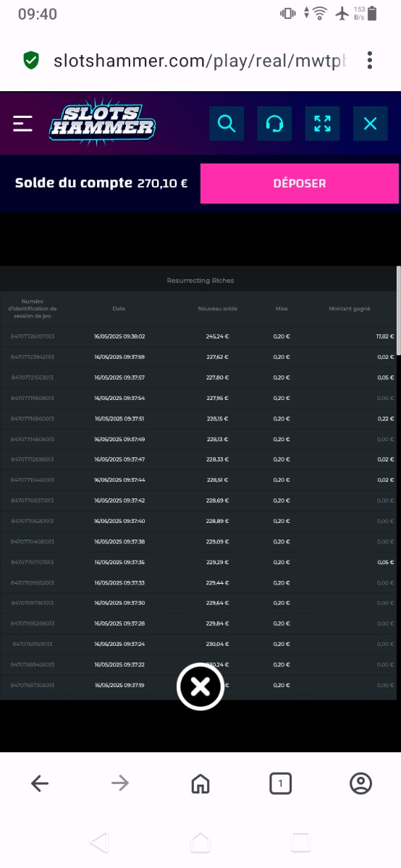This screenshot has height=868, width=401.
Task: Open the Slots Hammer hamburger menu
Action: (x=23, y=124)
